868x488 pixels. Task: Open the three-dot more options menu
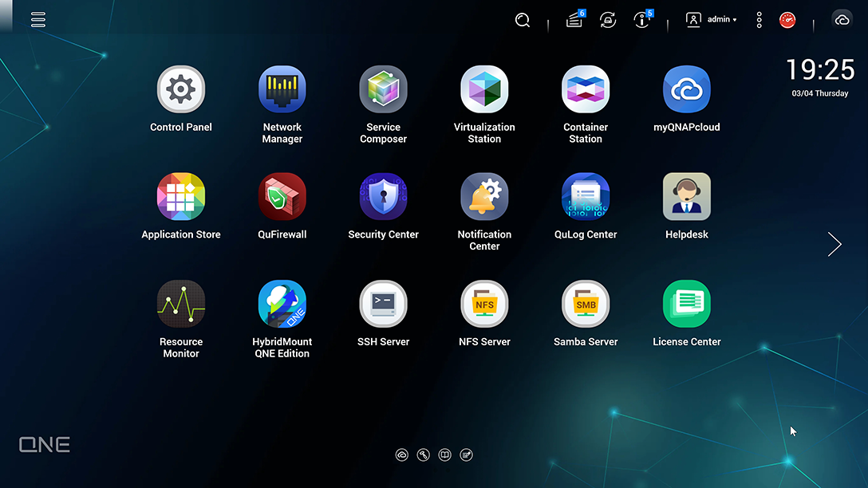pyautogui.click(x=759, y=20)
